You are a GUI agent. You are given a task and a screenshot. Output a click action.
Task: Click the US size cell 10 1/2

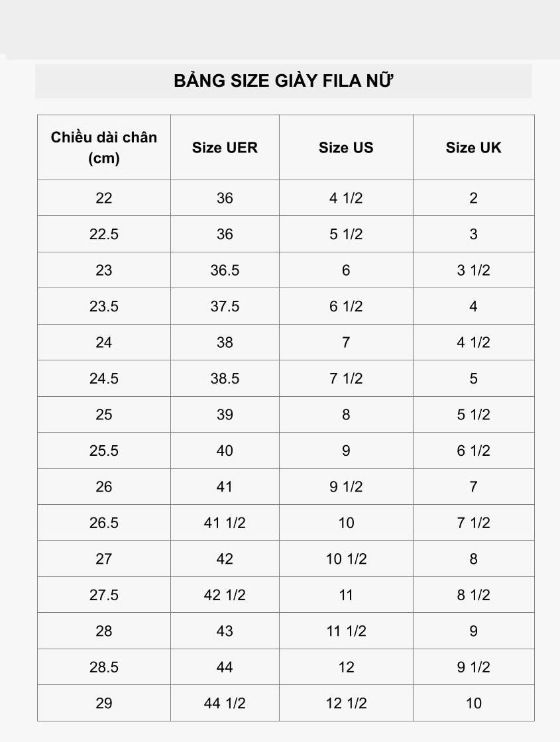(346, 559)
